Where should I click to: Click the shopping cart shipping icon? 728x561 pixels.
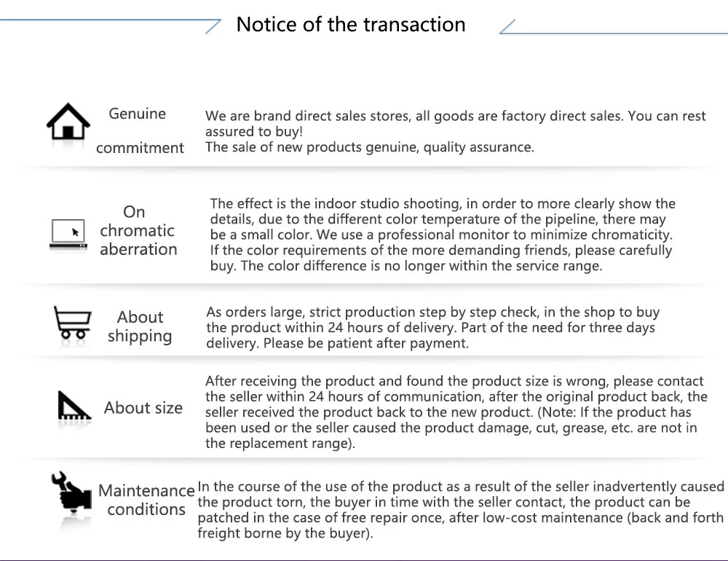click(72, 321)
